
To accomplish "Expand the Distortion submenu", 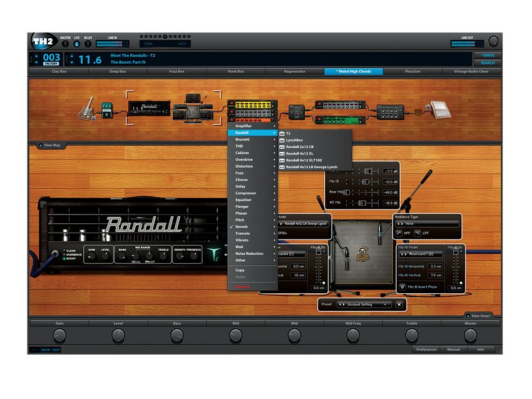I will pos(253,166).
